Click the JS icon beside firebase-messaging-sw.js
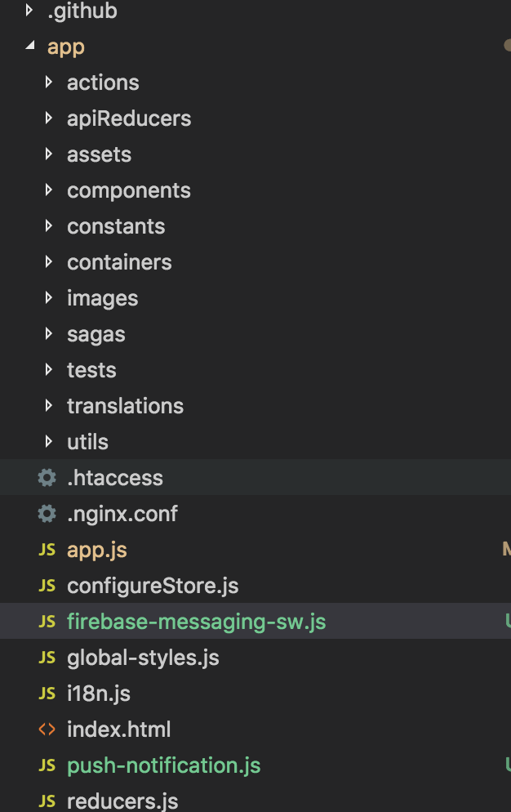 pyautogui.click(x=47, y=622)
